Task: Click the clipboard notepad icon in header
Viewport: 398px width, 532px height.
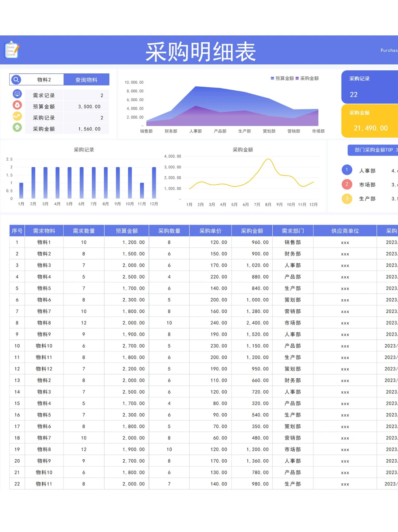Action: pyautogui.click(x=12, y=50)
